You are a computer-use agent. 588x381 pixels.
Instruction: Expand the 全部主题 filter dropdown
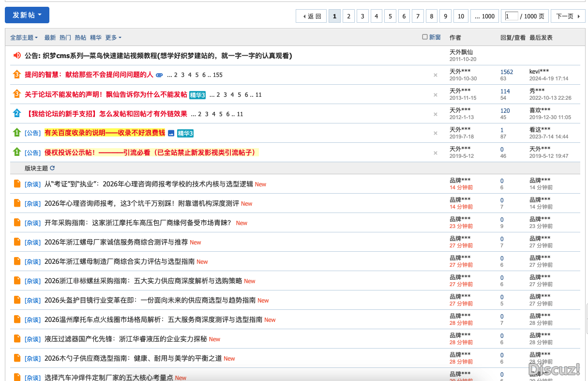coord(24,37)
